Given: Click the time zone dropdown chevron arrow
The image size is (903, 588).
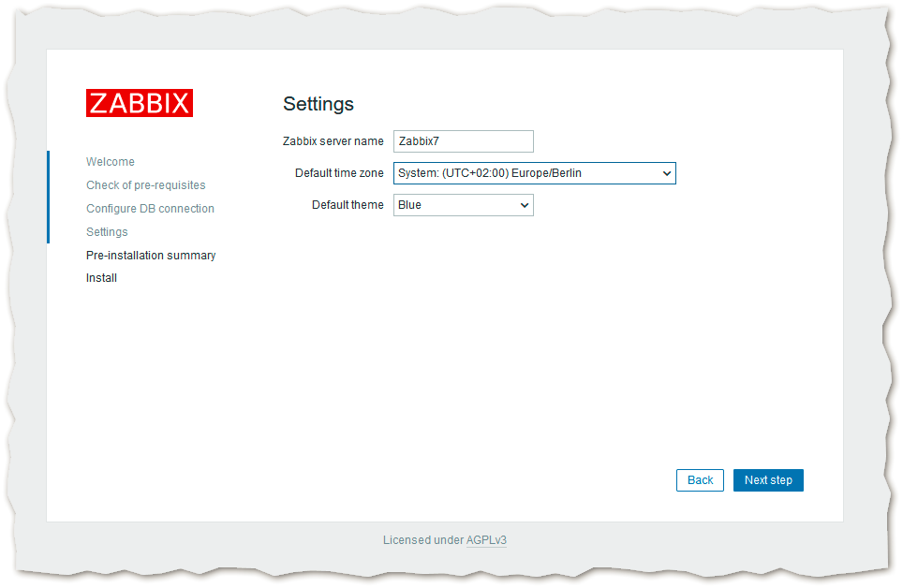Looking at the screenshot, I should (x=666, y=173).
